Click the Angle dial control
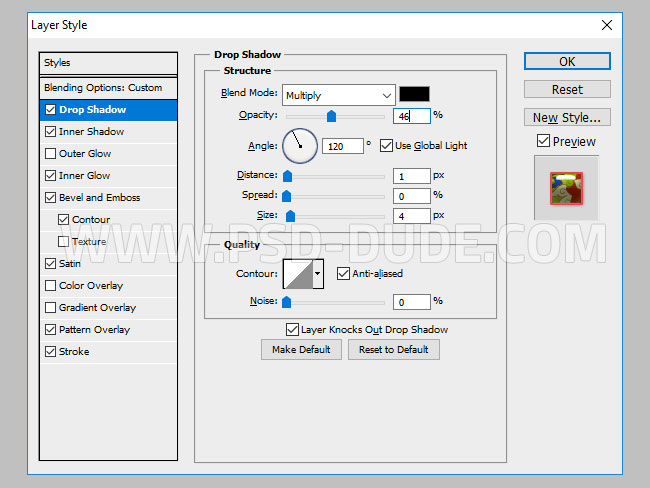The height and width of the screenshot is (488, 650). coord(299,146)
